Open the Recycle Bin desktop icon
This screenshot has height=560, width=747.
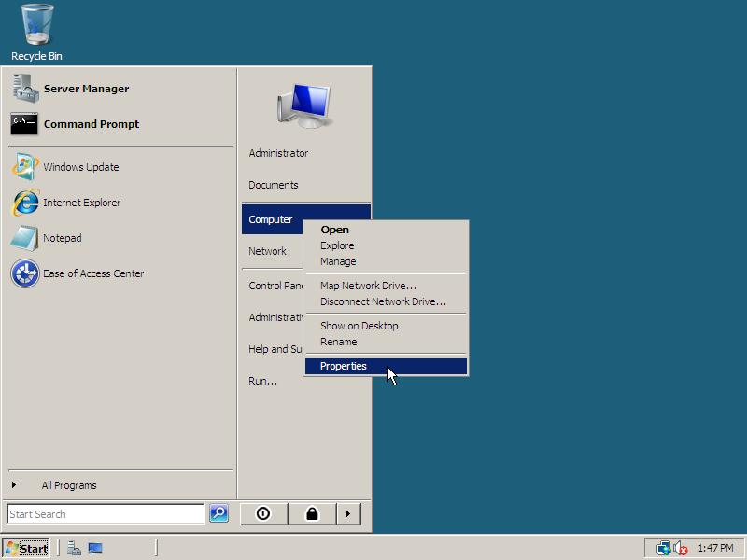pyautogui.click(x=36, y=33)
